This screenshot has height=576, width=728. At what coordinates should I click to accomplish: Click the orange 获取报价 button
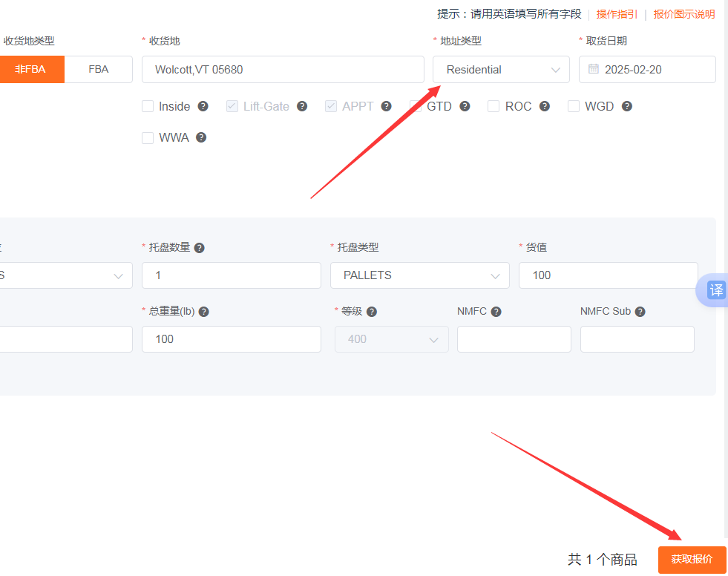[x=692, y=560]
